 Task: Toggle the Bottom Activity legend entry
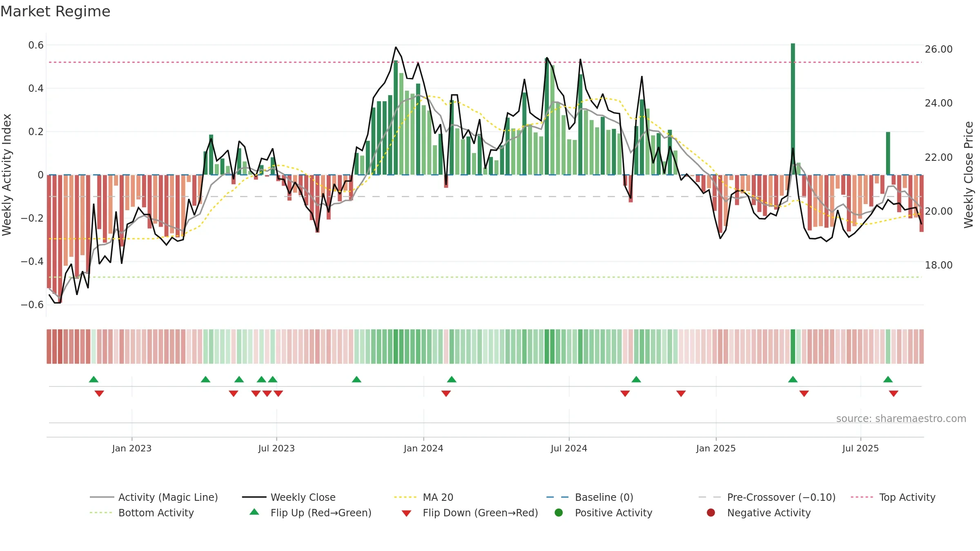click(142, 513)
